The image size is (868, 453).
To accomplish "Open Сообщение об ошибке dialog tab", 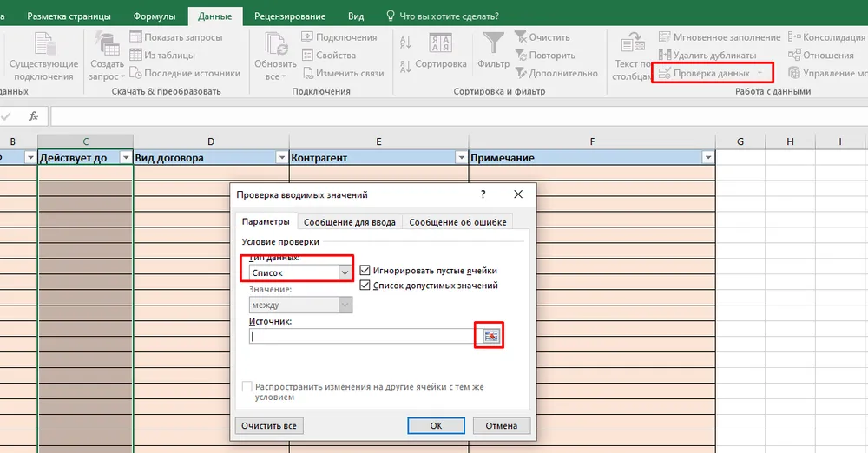I will tap(457, 222).
